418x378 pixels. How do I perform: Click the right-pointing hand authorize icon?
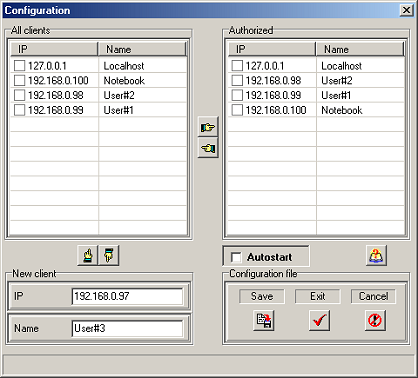point(208,127)
